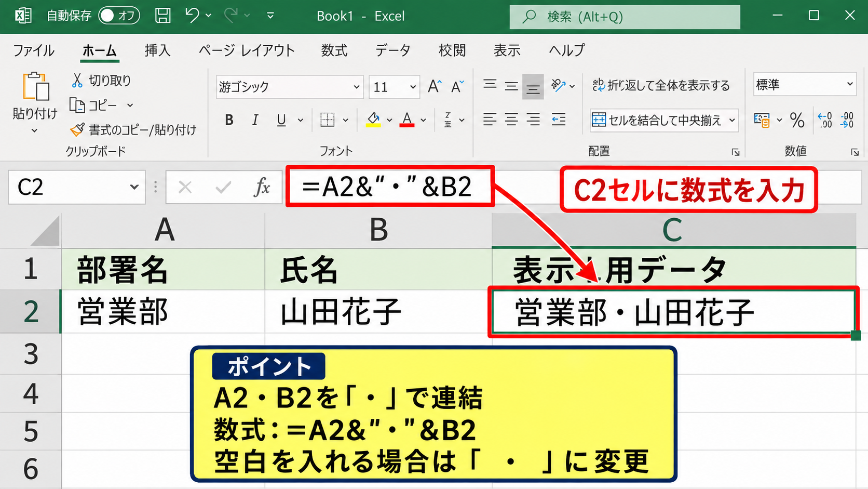Select column B header
The height and width of the screenshot is (489, 868).
point(378,230)
